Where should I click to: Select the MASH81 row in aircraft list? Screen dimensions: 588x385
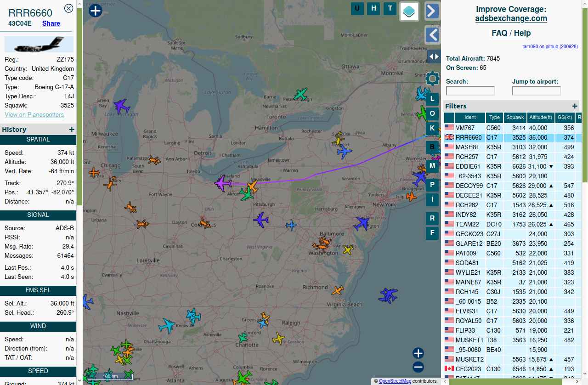[x=512, y=147]
